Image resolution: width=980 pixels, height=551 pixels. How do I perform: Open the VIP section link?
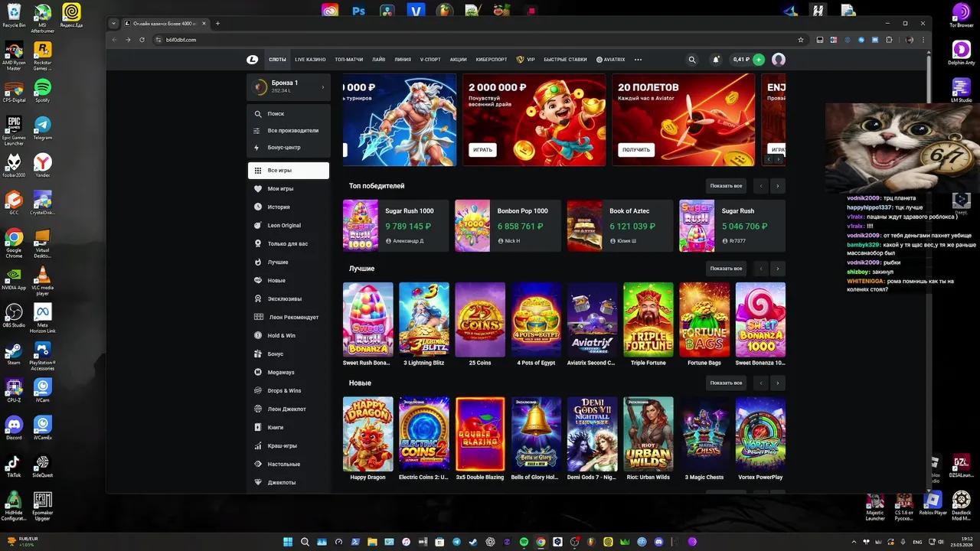pyautogui.click(x=525, y=60)
